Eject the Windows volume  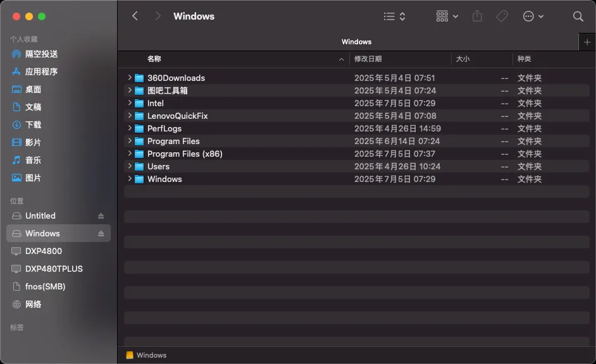(101, 233)
